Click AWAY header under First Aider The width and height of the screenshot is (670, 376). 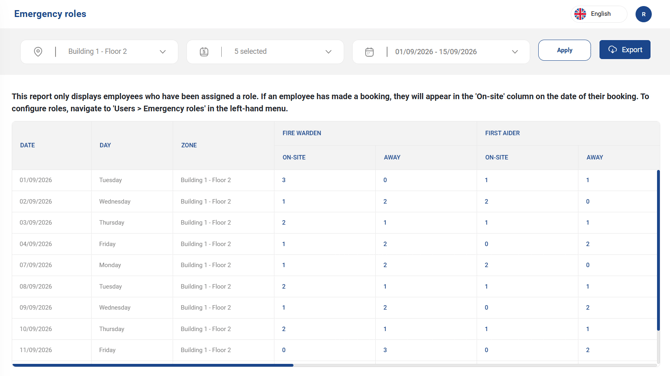coord(595,157)
